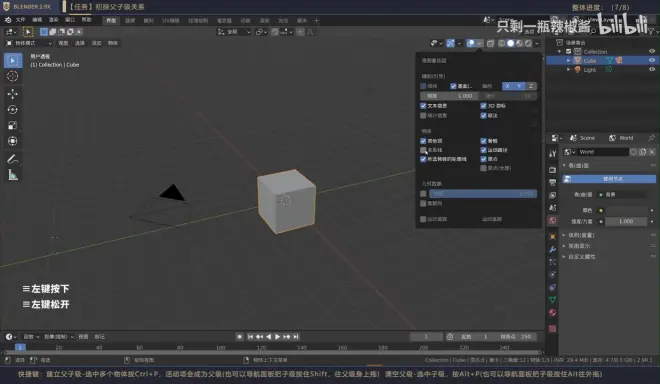The width and height of the screenshot is (660, 384).
Task: Click the Use Nodes button
Action: (x=609, y=179)
